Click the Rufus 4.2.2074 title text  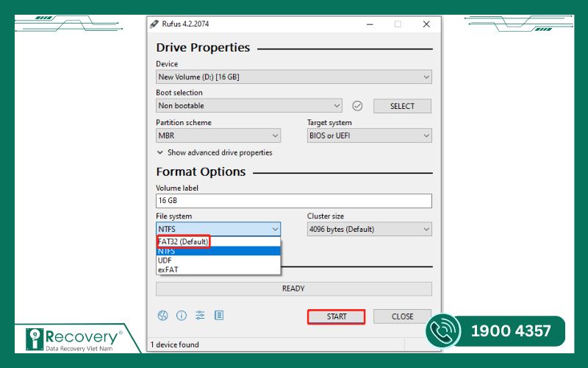click(185, 24)
